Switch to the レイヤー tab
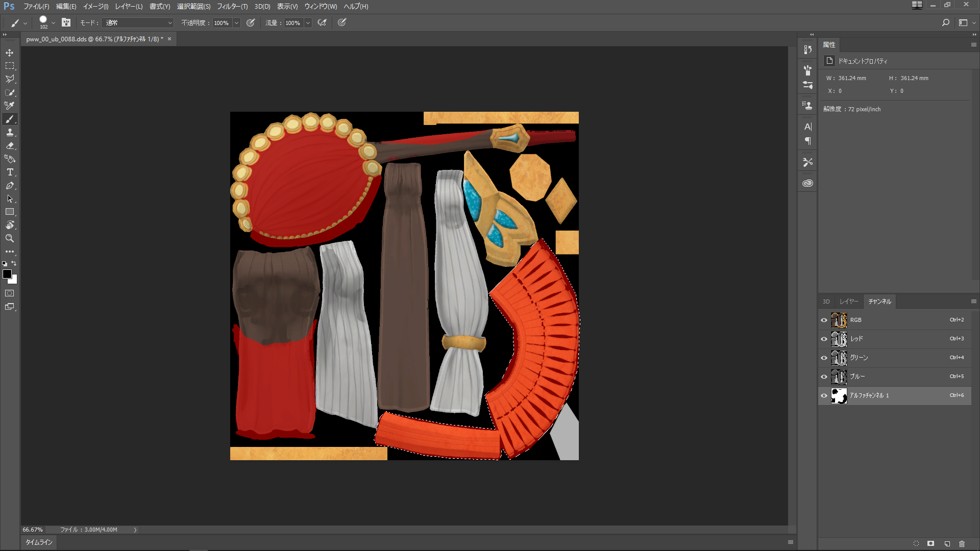The width and height of the screenshot is (980, 551). point(849,302)
